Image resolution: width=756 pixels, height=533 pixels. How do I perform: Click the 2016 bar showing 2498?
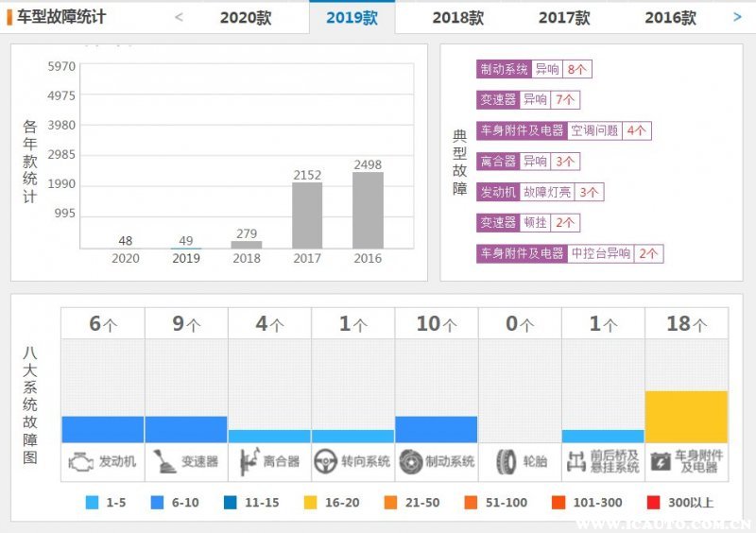368,210
